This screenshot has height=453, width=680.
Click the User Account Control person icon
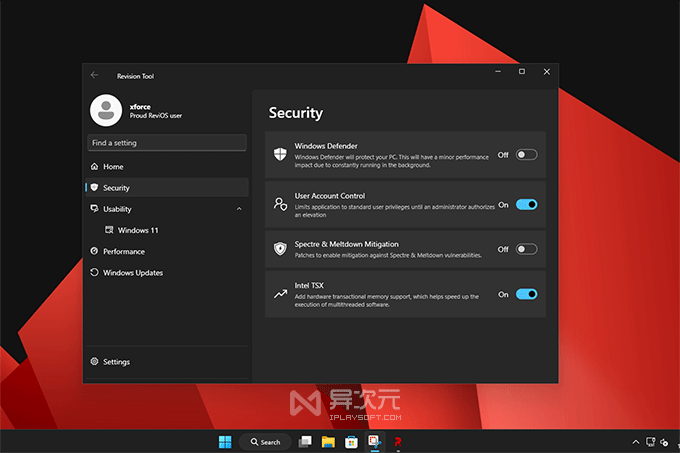tap(281, 203)
